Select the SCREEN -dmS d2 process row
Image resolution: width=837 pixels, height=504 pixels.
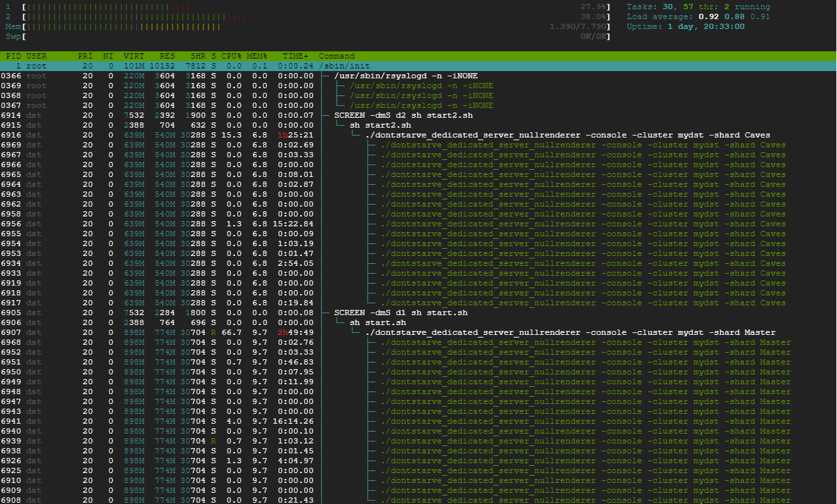403,116
